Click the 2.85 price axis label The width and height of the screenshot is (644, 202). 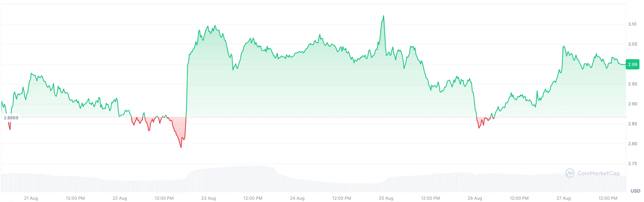pyautogui.click(x=633, y=124)
